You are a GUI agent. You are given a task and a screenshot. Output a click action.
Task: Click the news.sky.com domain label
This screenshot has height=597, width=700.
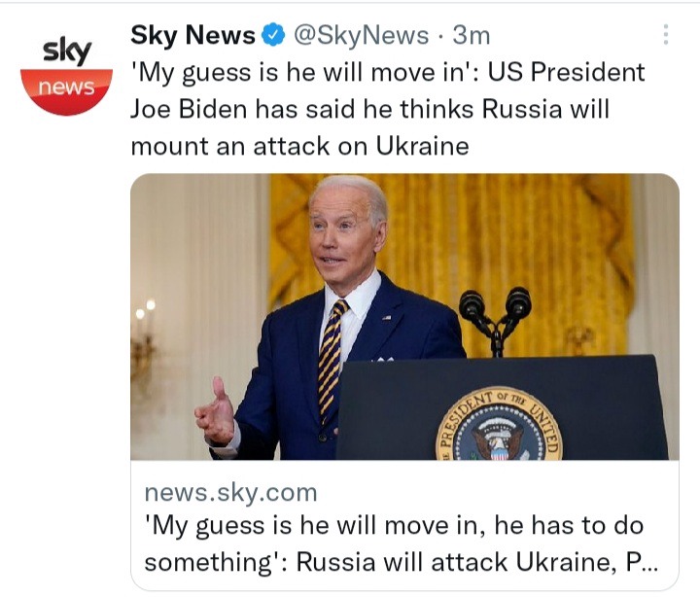[x=230, y=493]
